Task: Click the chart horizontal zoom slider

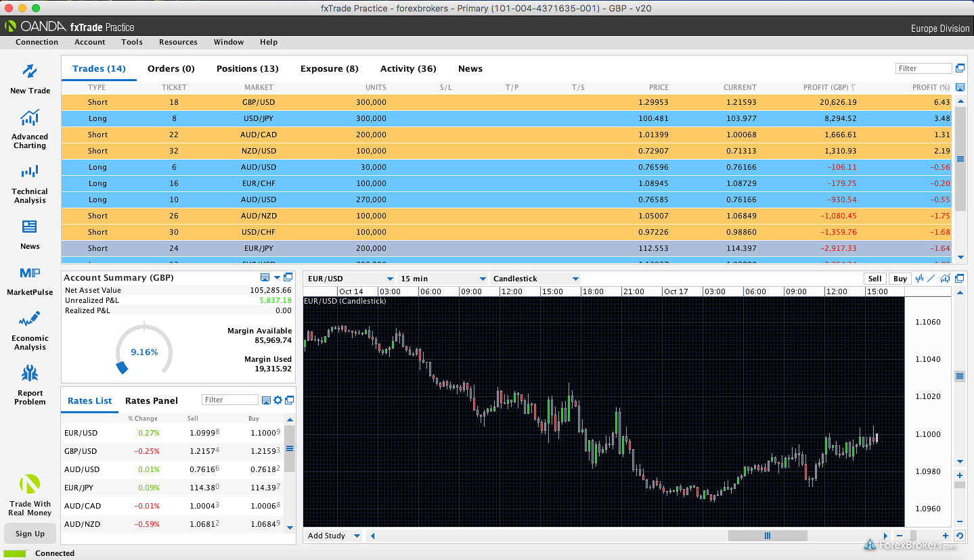Action: click(914, 536)
